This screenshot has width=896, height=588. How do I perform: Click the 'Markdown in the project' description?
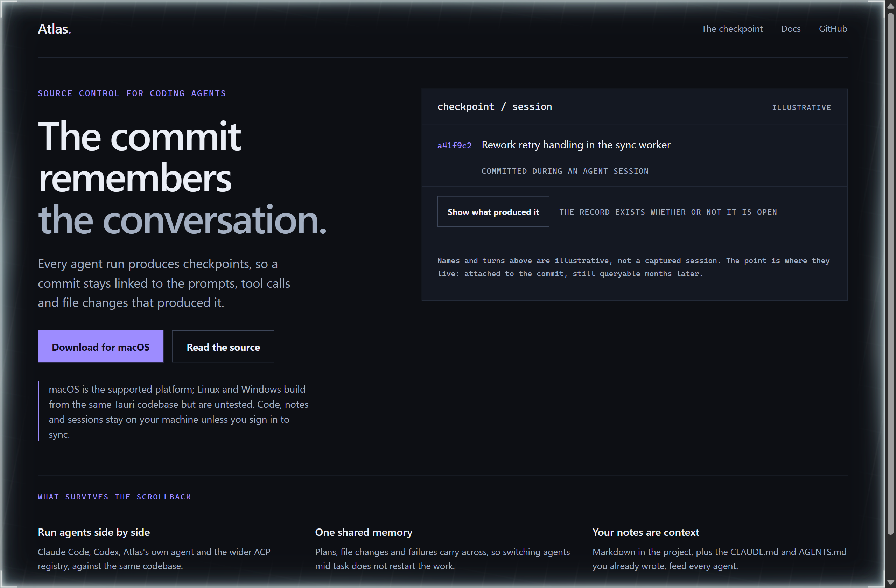click(x=719, y=559)
